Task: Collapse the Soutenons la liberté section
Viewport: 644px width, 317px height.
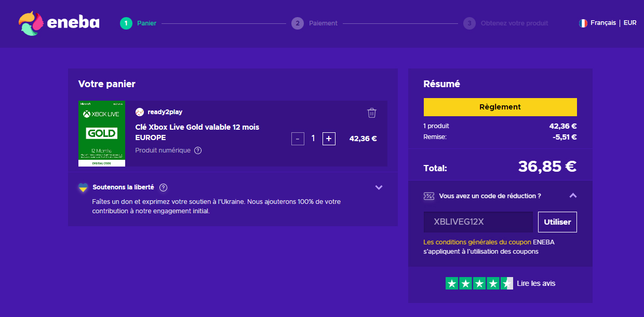Action: coord(379,187)
